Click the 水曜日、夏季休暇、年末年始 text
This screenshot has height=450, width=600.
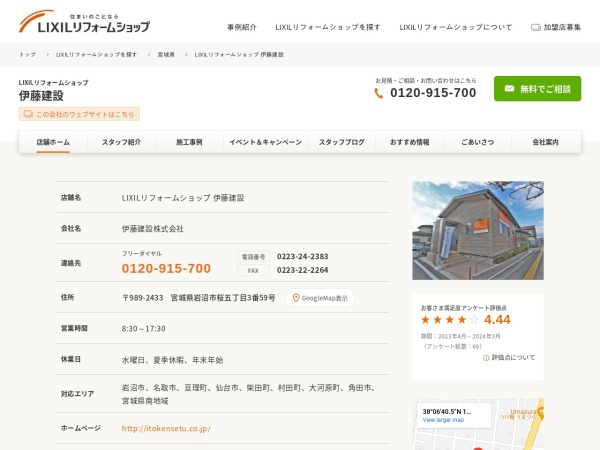[x=172, y=360]
